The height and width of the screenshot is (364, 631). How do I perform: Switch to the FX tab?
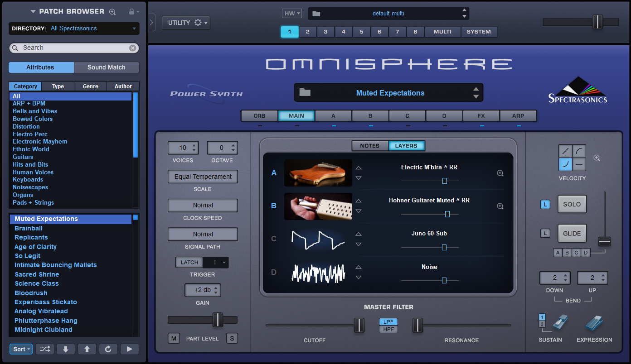coord(481,116)
